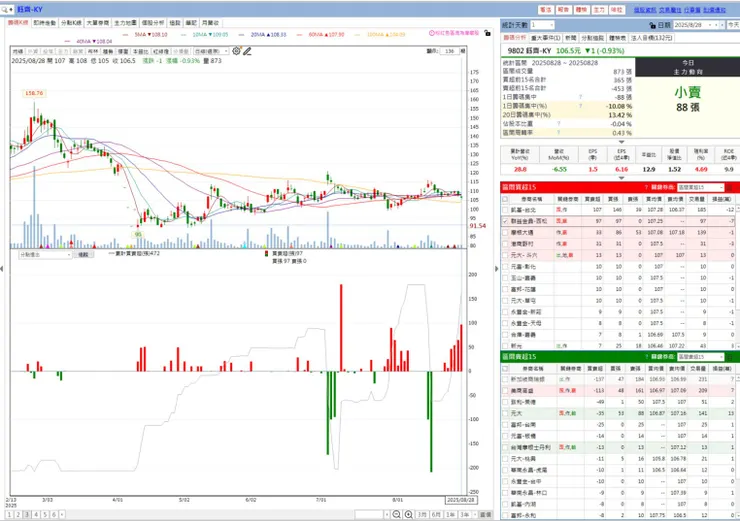Viewport: 740px width, 521px height.
Task: Click help icon in green 區間賣超15 header
Action: pyautogui.click(x=646, y=357)
